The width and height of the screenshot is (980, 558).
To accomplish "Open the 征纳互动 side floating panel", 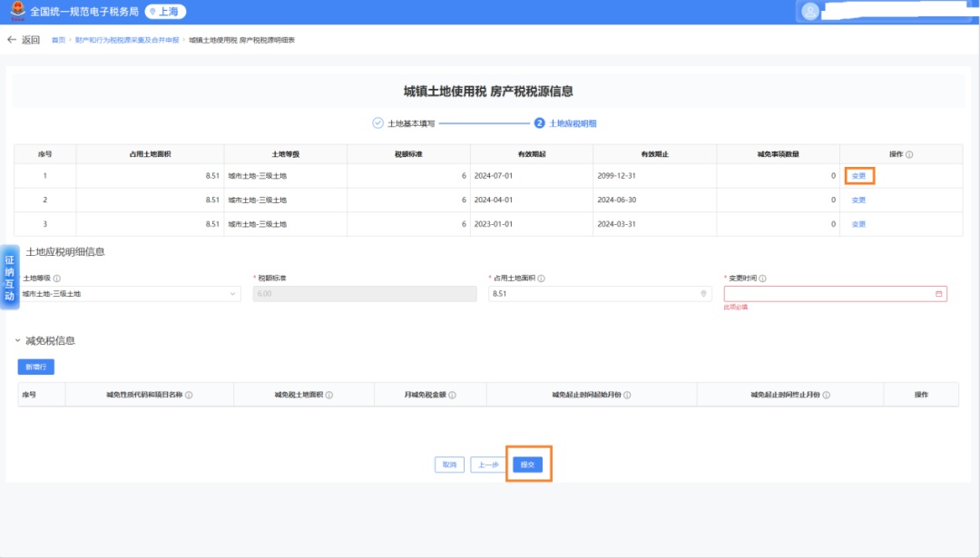I will (9, 278).
